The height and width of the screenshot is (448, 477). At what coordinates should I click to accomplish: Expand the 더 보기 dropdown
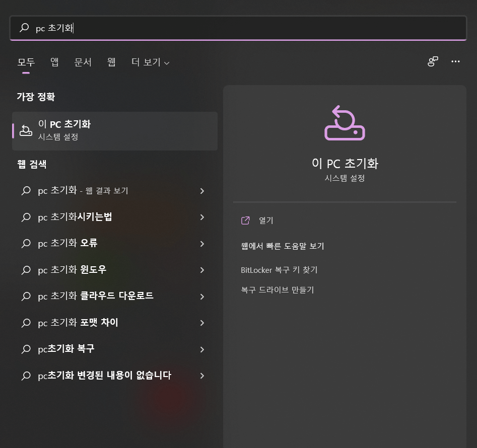pos(150,62)
